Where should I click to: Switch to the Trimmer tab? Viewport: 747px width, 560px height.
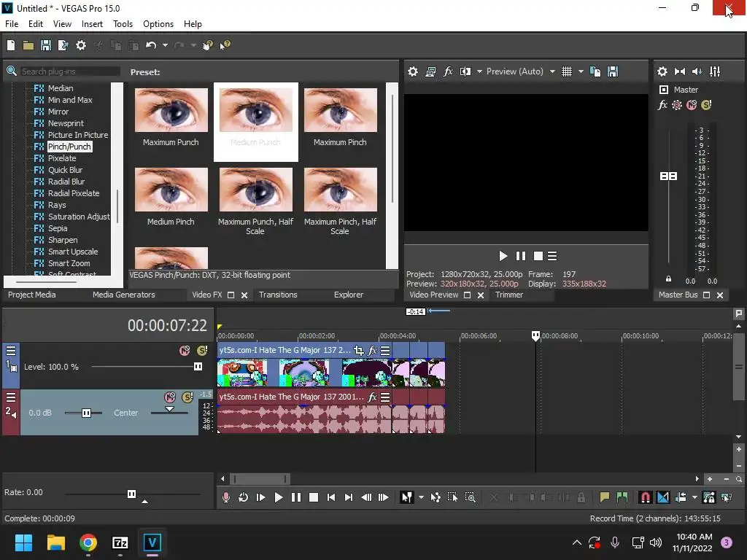coord(508,295)
